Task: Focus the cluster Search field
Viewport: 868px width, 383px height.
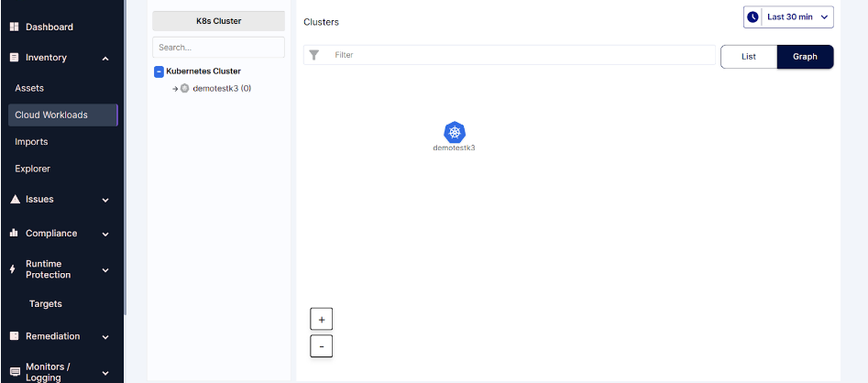Action: (x=219, y=48)
